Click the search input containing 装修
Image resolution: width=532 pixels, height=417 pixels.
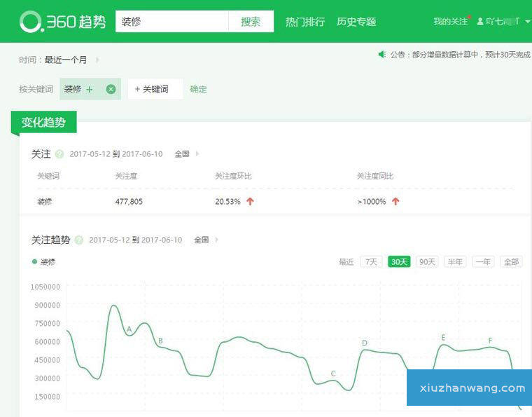point(171,22)
